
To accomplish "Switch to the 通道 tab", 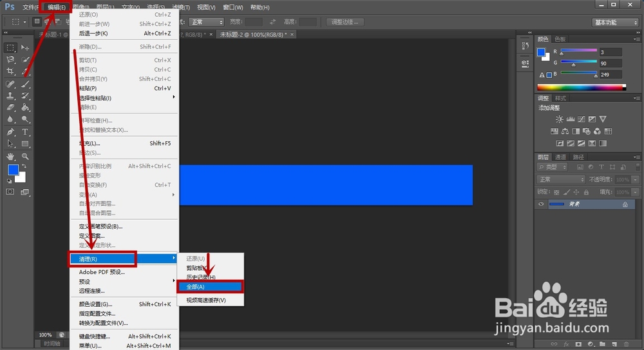I will pyautogui.click(x=561, y=157).
